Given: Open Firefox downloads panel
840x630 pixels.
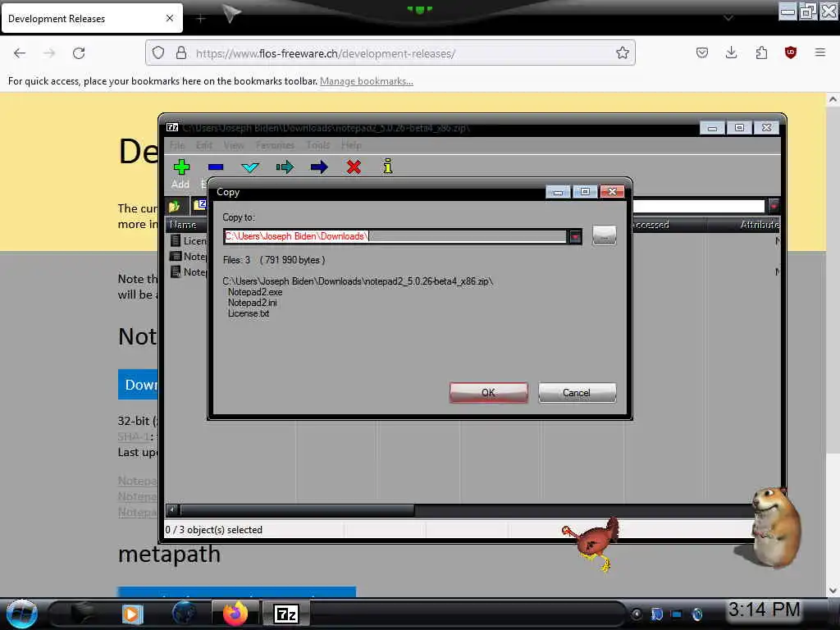Looking at the screenshot, I should coord(731,52).
